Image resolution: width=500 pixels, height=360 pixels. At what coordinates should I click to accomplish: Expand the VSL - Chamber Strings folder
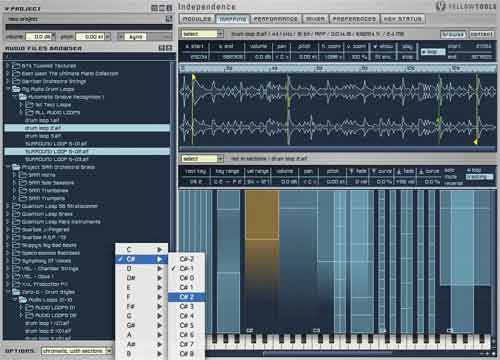[x=7, y=269]
